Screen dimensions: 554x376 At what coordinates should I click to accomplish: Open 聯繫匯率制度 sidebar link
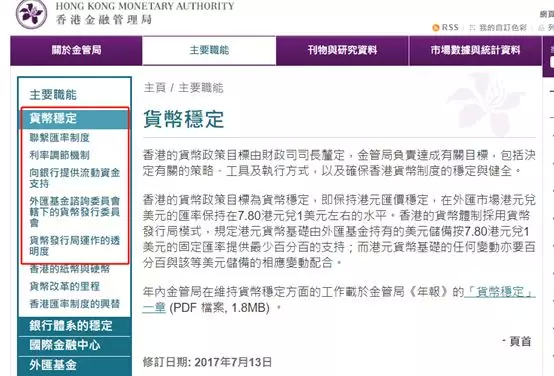coord(60,138)
